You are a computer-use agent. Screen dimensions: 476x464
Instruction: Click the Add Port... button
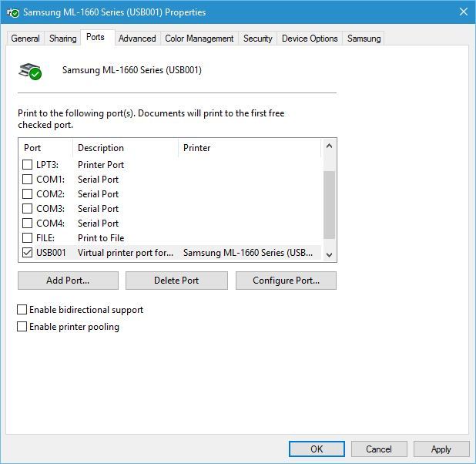point(68,281)
